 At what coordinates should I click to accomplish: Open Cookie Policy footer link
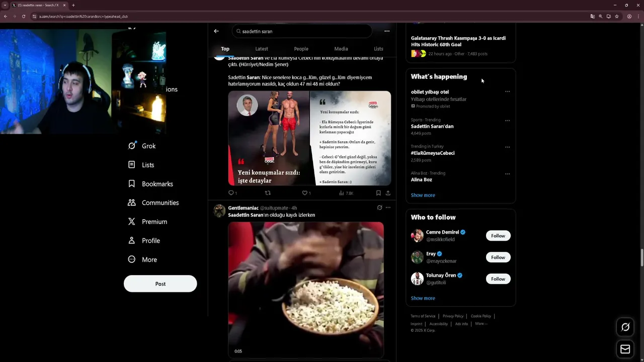coord(481,316)
